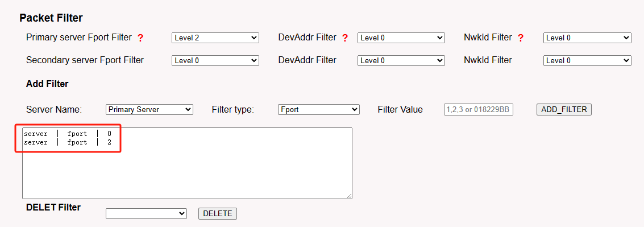Click the 'server | fport | 0' entry
The image size is (644, 227).
[x=68, y=134]
